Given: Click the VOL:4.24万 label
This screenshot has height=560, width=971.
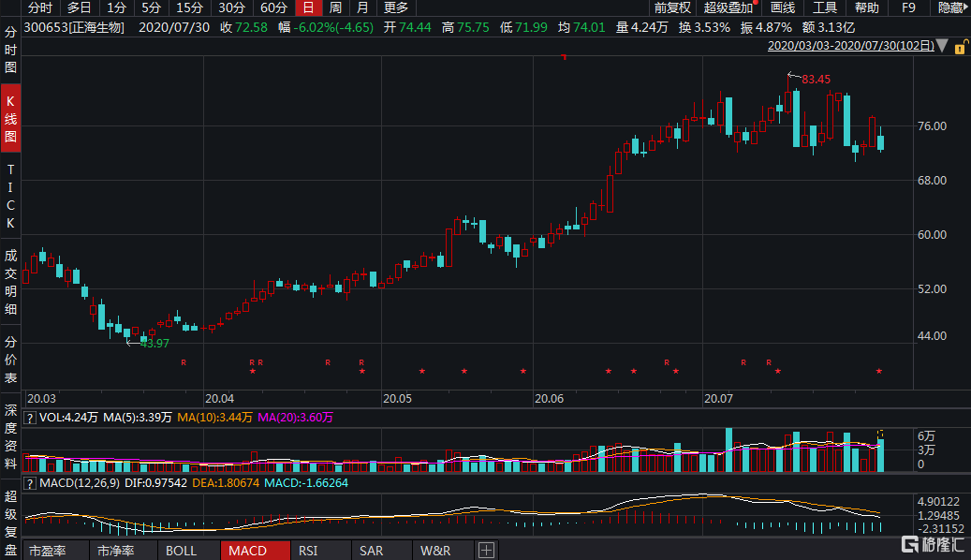Looking at the screenshot, I should point(68,419).
